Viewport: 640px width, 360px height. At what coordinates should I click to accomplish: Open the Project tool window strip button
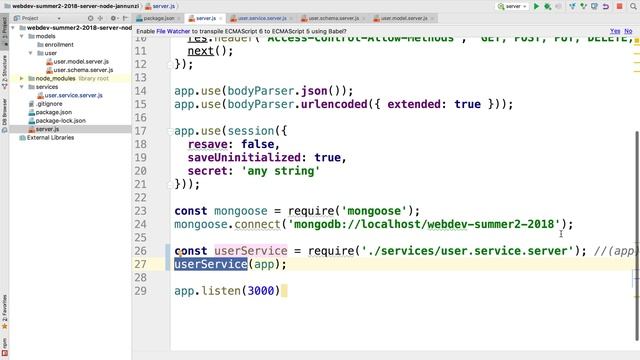pos(4,31)
